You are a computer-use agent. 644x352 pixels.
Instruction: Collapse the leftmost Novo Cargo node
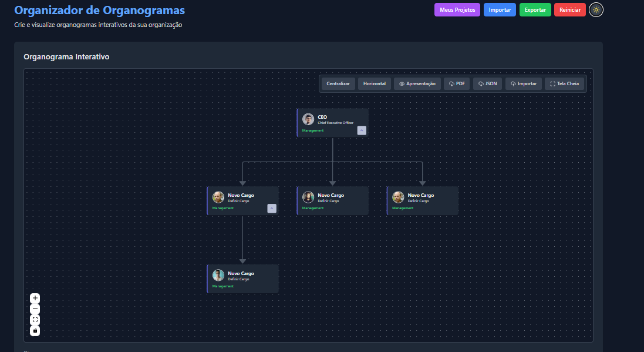tap(271, 208)
